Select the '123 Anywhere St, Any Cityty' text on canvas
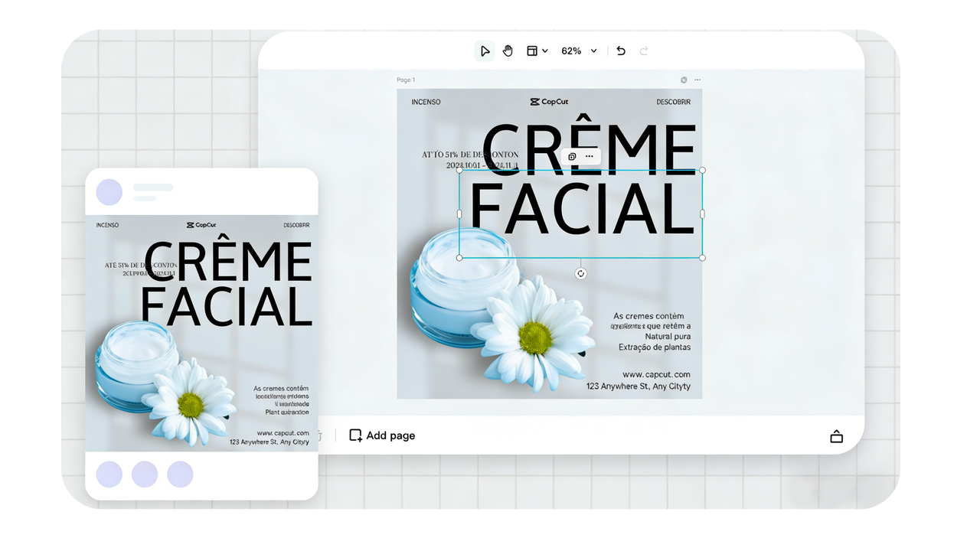The width and height of the screenshot is (980, 551). click(639, 386)
